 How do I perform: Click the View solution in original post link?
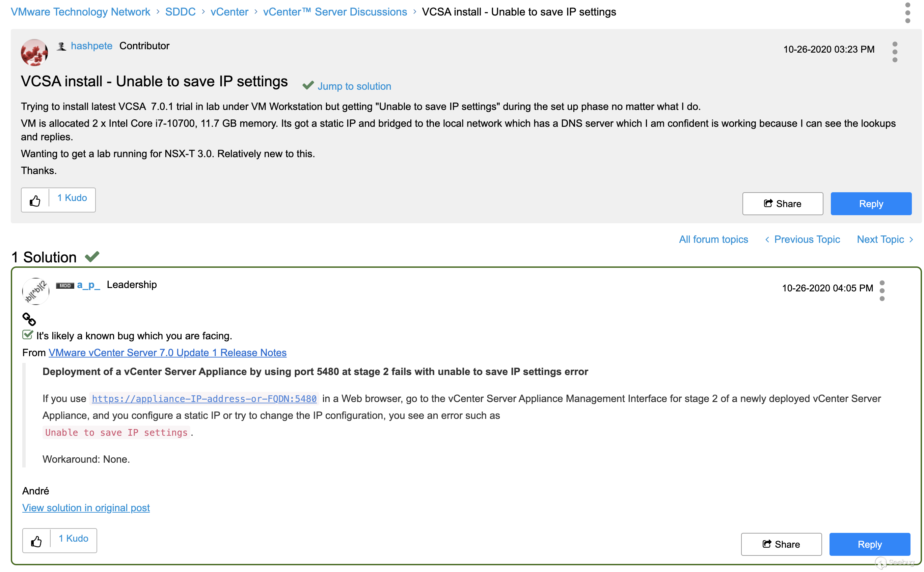[x=86, y=508]
